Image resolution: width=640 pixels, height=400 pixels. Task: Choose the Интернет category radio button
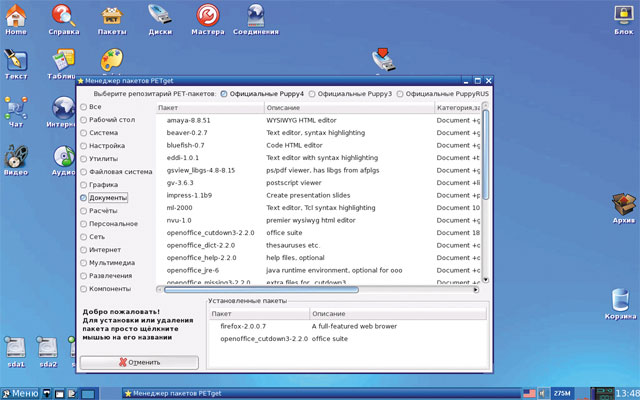(x=84, y=250)
